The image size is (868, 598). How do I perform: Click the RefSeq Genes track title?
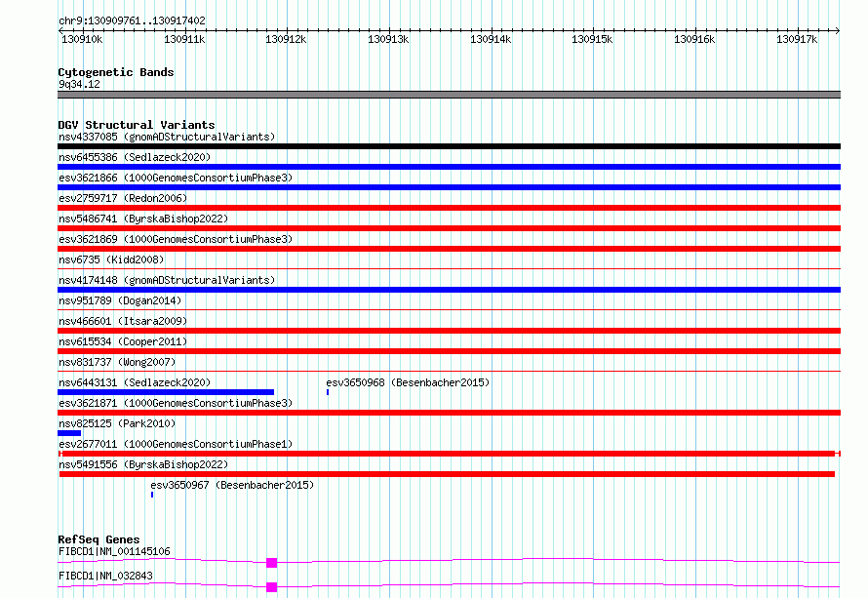click(x=99, y=539)
